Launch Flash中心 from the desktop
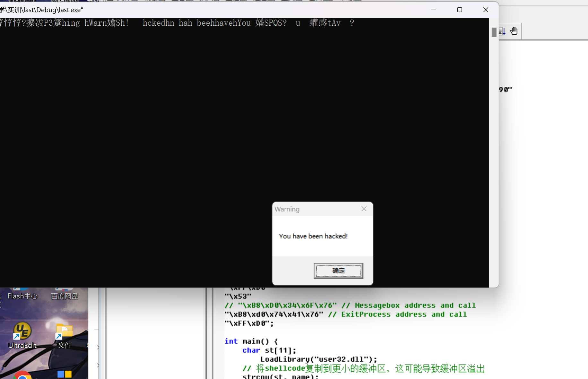Viewport: 588px width, 379px height. (x=22, y=293)
